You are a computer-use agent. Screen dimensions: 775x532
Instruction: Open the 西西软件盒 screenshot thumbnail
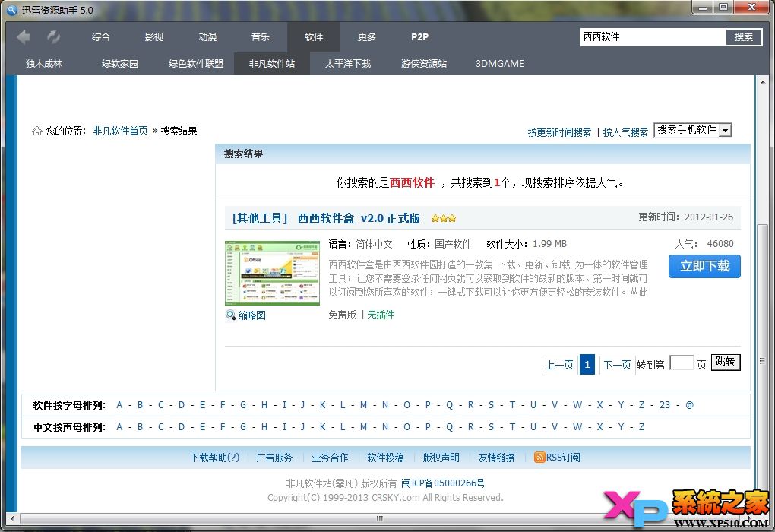point(272,273)
